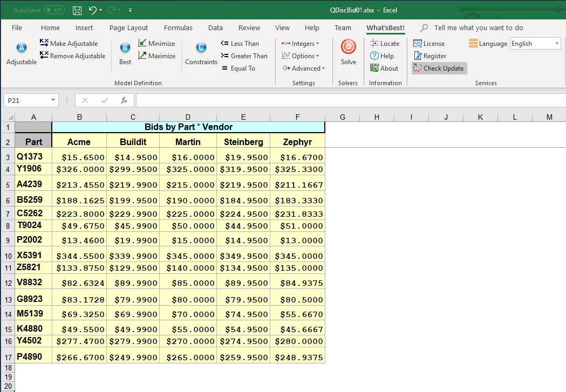
Task: Switch to the View tab
Action: 282,27
